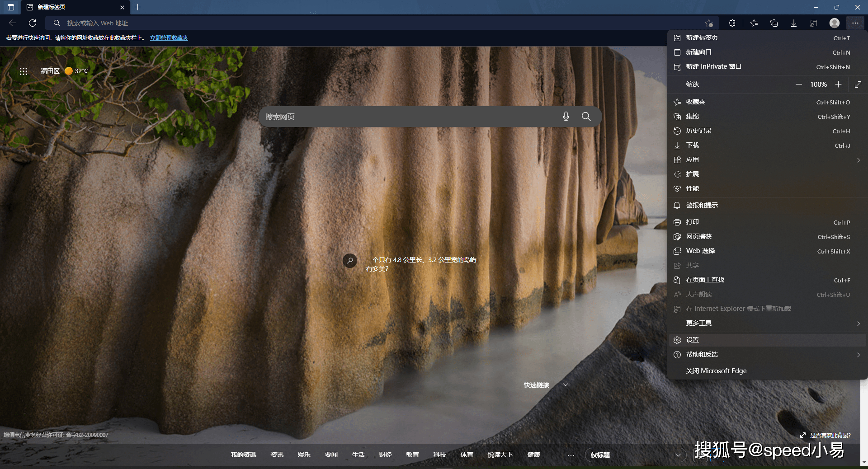Open the 仅标题 layout dropdown
The image size is (868, 469).
pos(634,455)
